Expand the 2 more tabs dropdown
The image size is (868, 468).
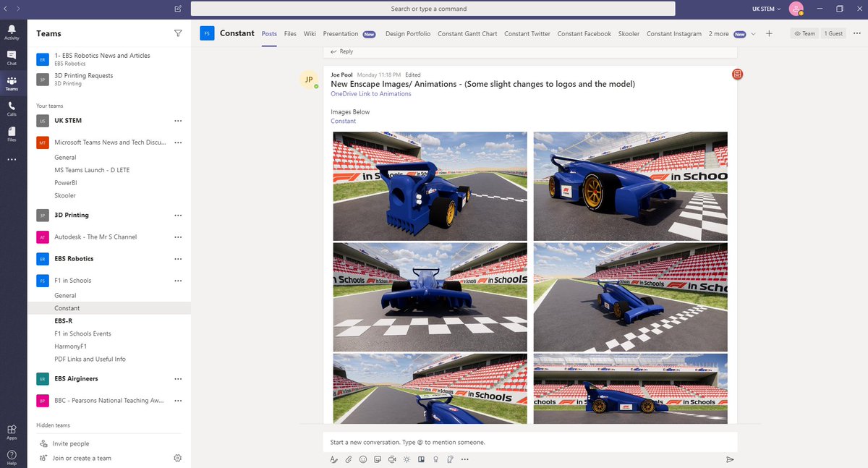coord(732,33)
